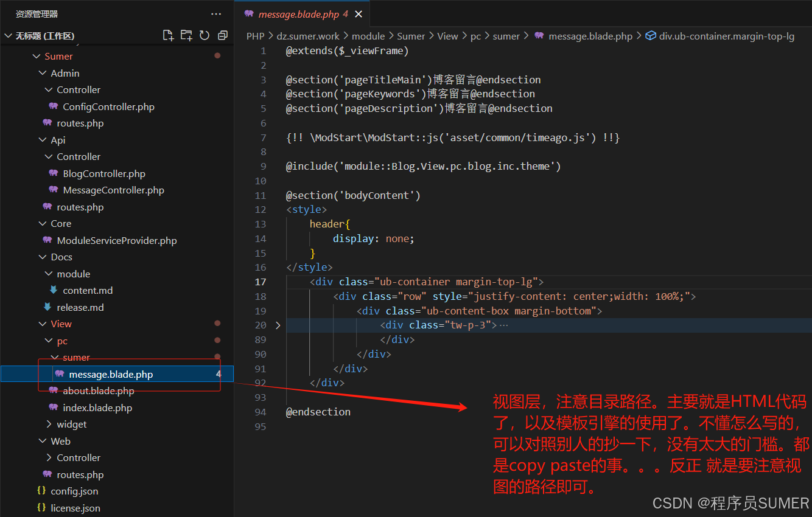Open ConfigController.php file
This screenshot has width=812, height=517.
pos(109,106)
